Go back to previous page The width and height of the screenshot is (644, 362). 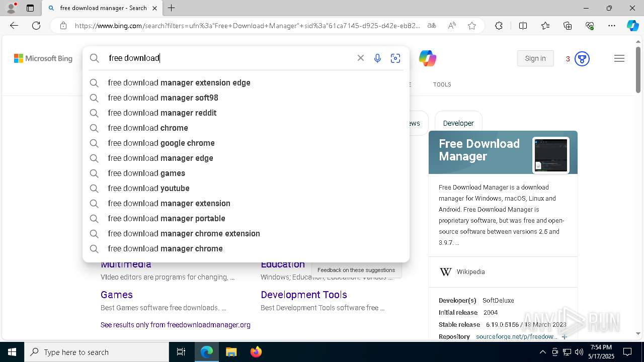coord(14,26)
